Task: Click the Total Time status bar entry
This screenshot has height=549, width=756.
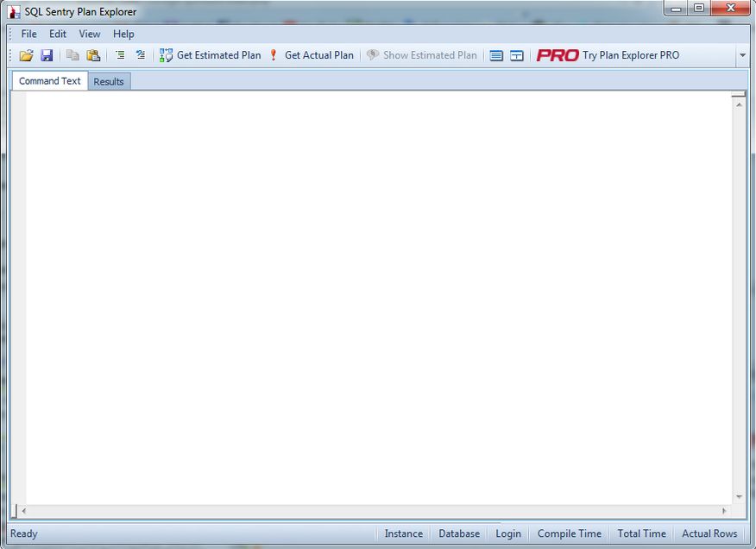Action: 642,533
